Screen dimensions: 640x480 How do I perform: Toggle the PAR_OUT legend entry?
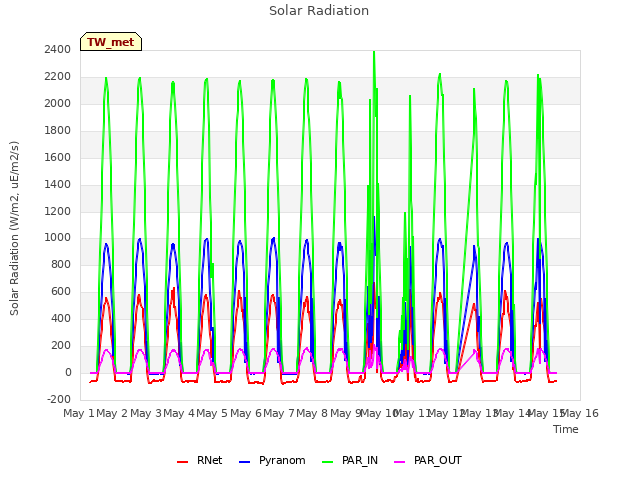[428, 461]
